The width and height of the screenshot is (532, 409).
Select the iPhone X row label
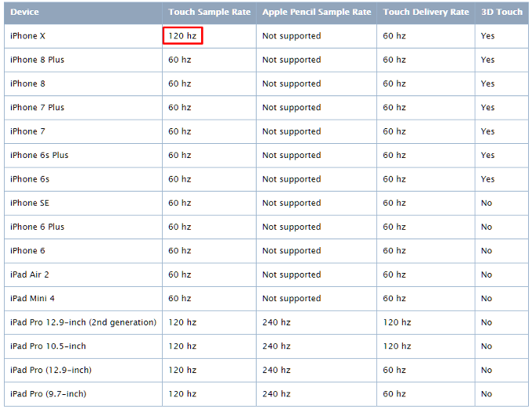[27, 36]
